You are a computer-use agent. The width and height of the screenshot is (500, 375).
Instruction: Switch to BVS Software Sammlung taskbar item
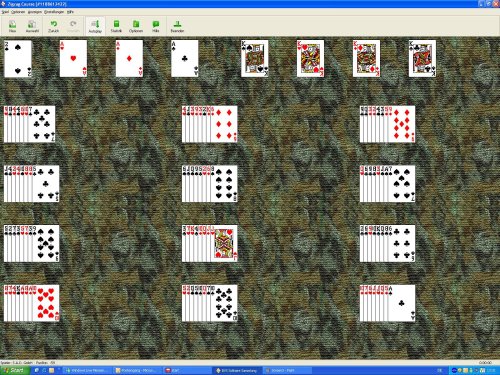237,370
